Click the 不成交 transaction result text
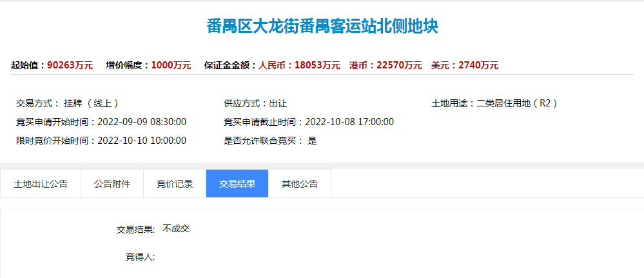The height and width of the screenshot is (278, 644). coord(176,228)
